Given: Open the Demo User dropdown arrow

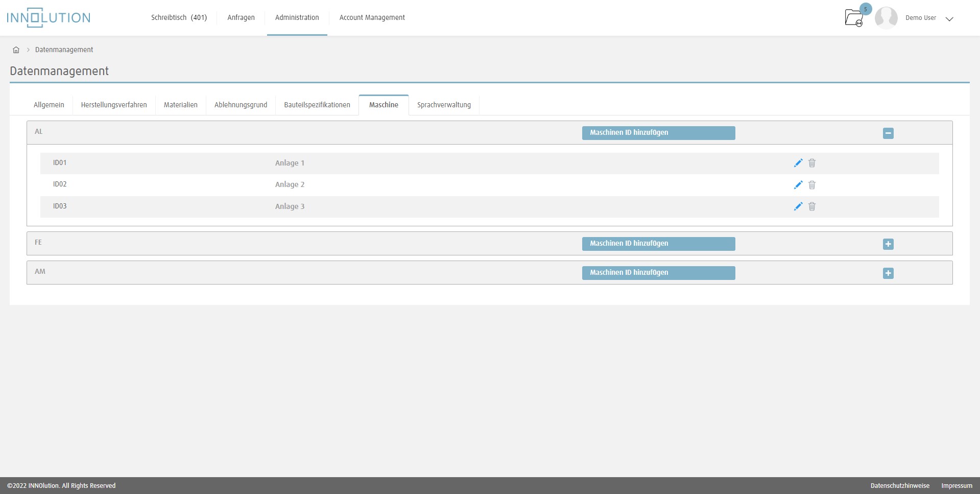Looking at the screenshot, I should [x=949, y=19].
